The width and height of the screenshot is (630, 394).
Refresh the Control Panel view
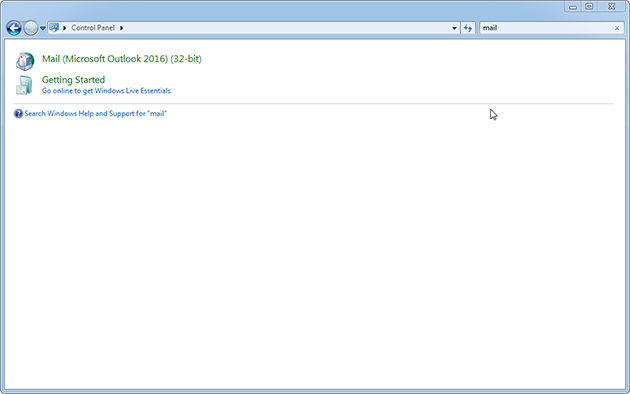468,28
